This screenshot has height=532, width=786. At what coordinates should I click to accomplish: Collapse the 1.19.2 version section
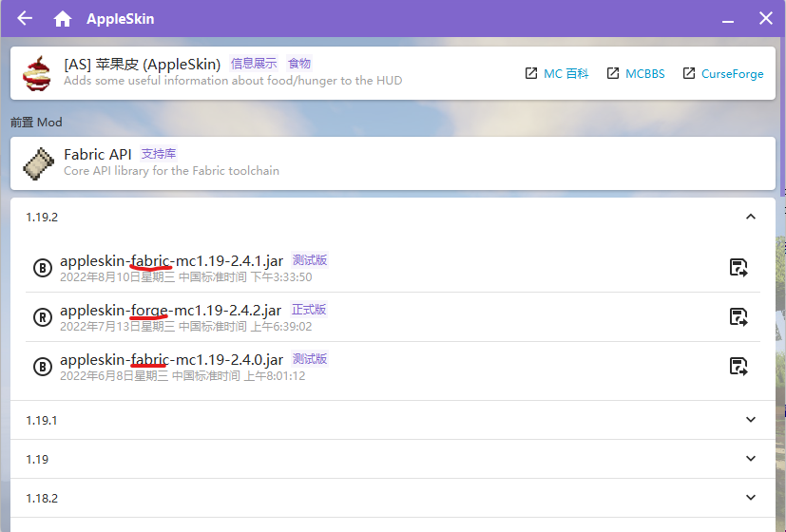point(751,217)
